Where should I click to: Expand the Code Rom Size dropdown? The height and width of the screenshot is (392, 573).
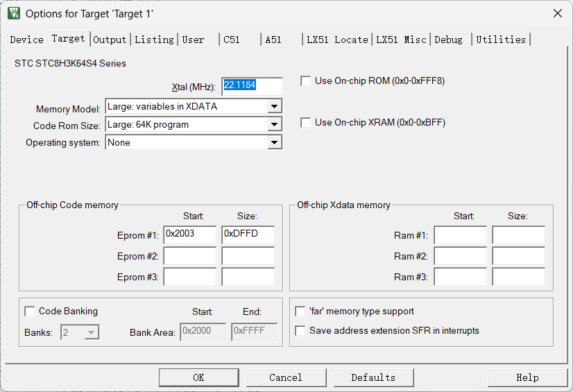pyautogui.click(x=275, y=125)
